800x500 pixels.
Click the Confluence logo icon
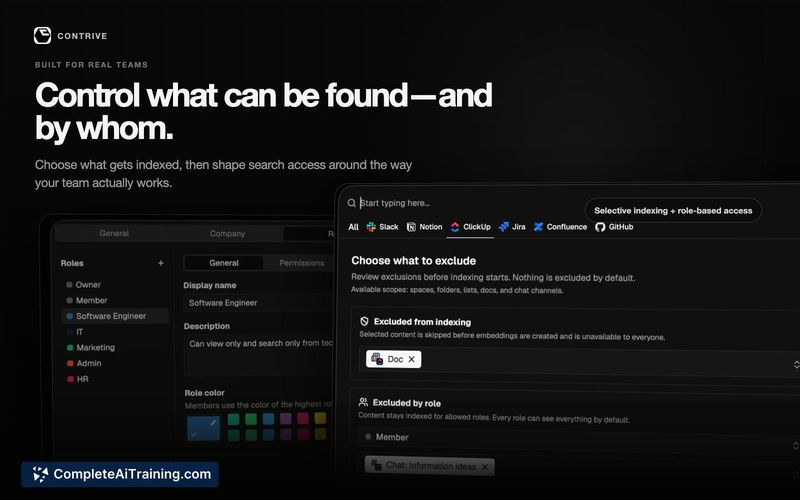point(538,227)
